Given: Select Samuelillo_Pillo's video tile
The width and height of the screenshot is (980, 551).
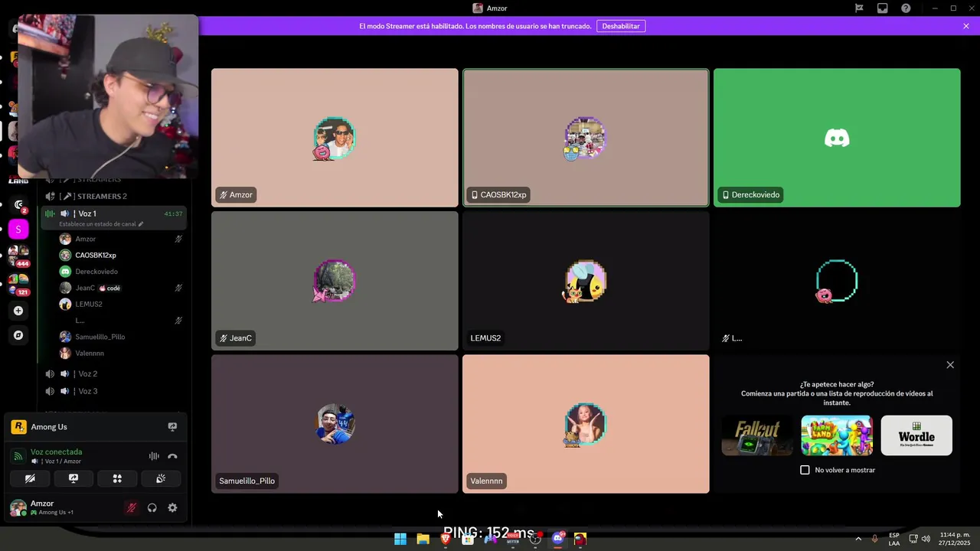Looking at the screenshot, I should click(335, 424).
